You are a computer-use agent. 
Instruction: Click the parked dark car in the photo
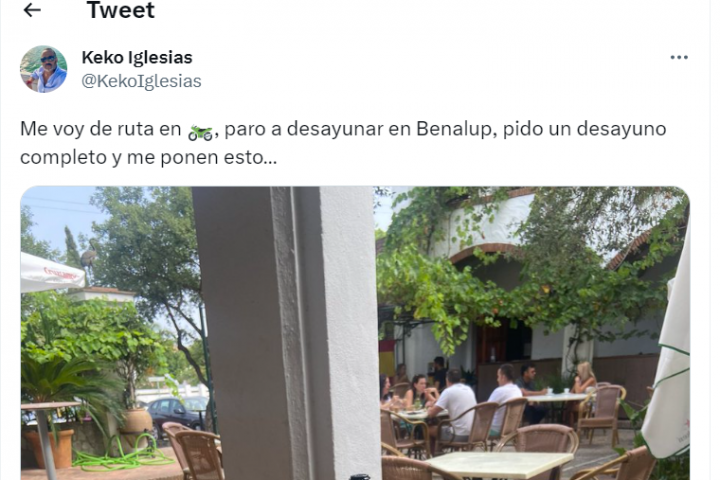tap(177, 416)
